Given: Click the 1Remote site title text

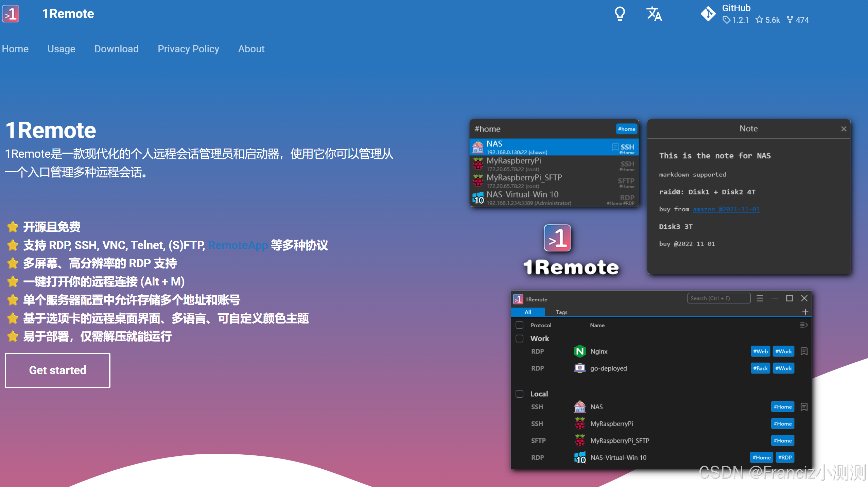Looking at the screenshot, I should coord(68,14).
